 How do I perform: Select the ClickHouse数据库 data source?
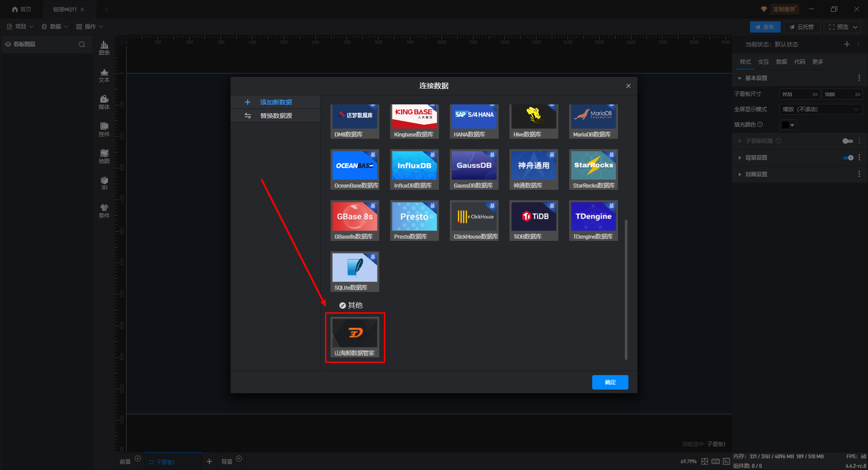point(474,221)
